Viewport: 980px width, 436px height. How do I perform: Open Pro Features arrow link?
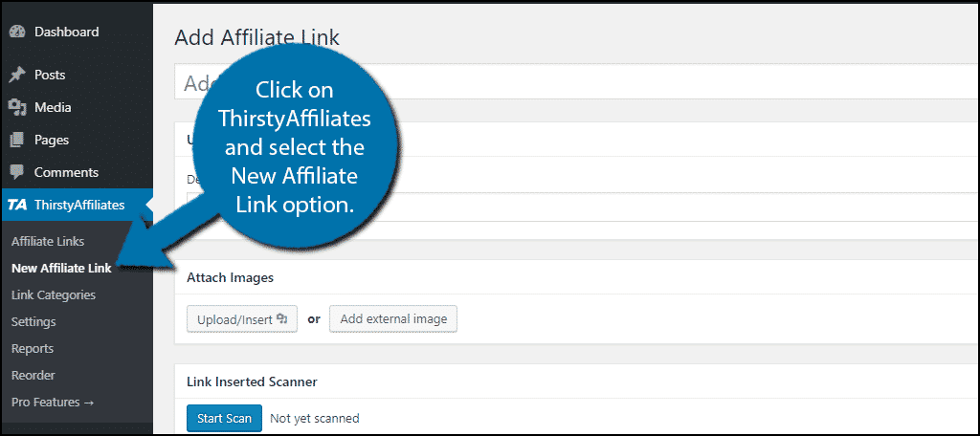pyautogui.click(x=53, y=403)
